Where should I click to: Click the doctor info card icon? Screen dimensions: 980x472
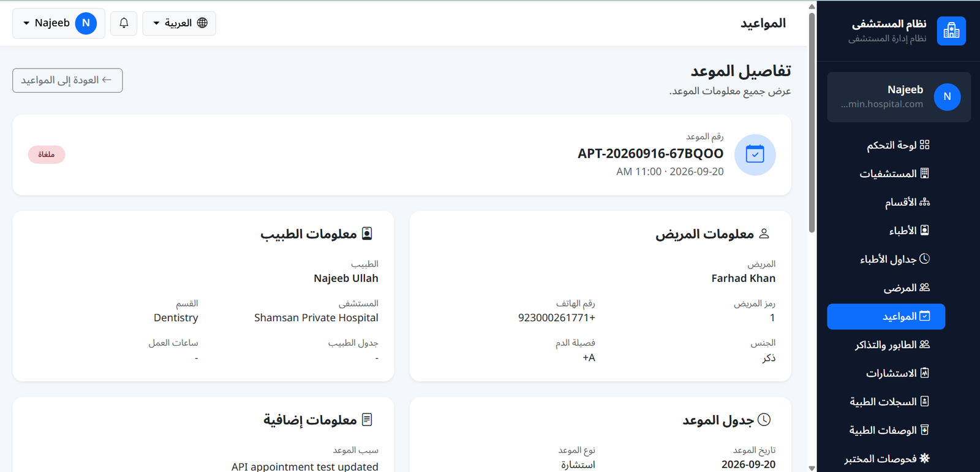(367, 234)
